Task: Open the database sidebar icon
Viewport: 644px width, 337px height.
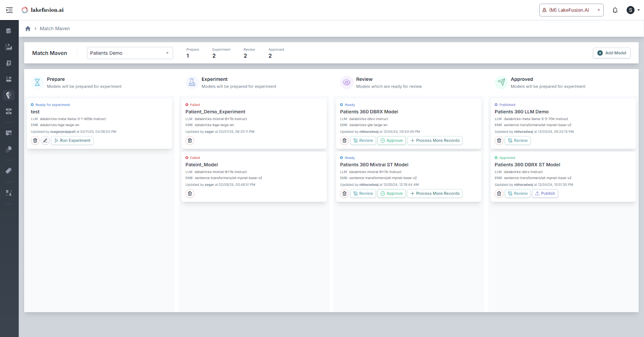Action: [x=8, y=31]
